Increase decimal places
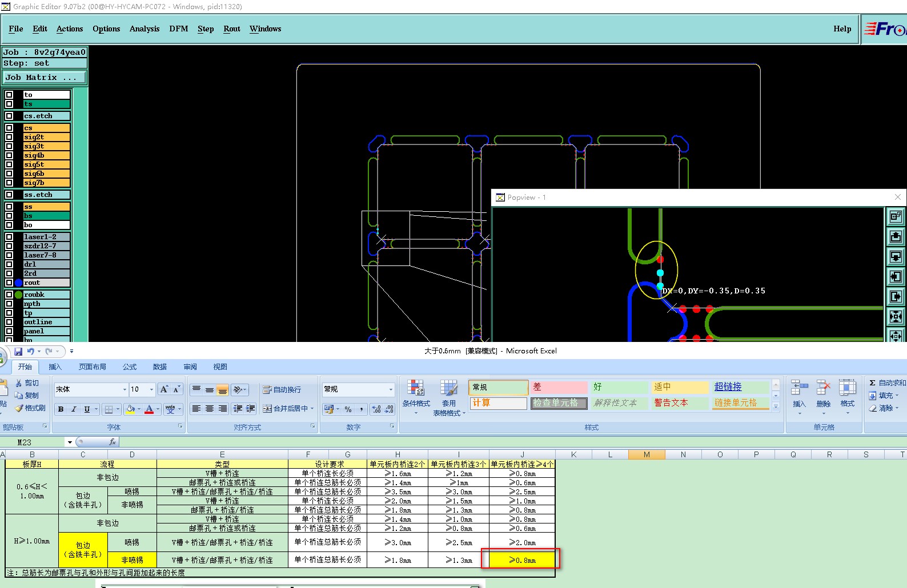The height and width of the screenshot is (588, 907). [376, 409]
